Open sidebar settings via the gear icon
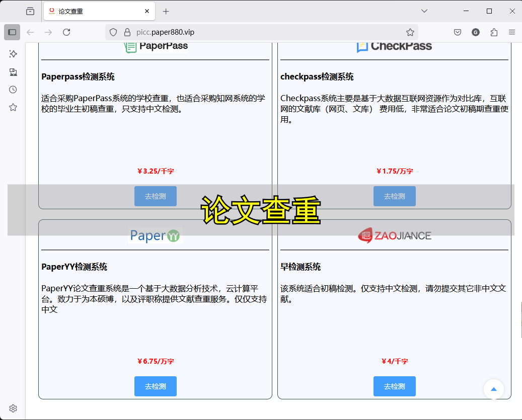This screenshot has height=420, width=522. 13,408
